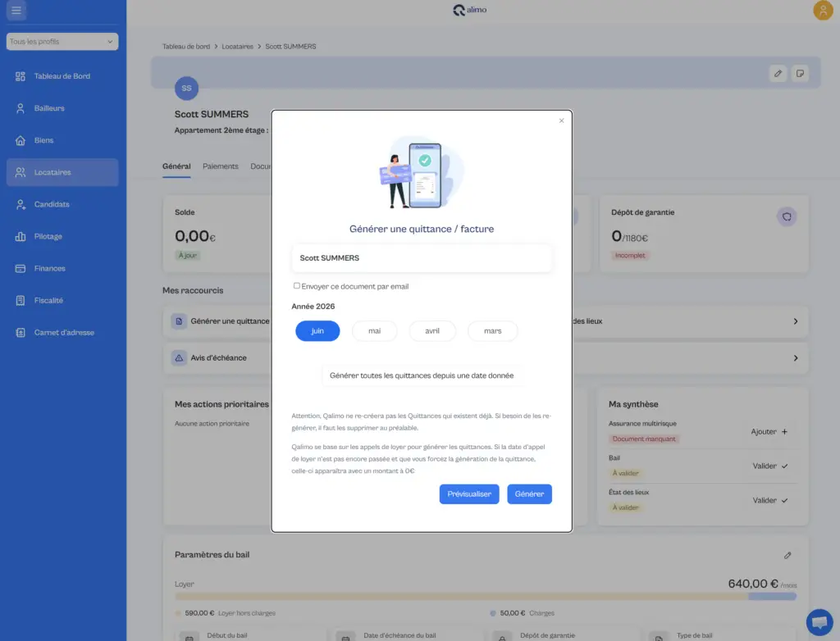Click the Bailleurs person icon
Screen dimensions: 840x641
[21, 108]
